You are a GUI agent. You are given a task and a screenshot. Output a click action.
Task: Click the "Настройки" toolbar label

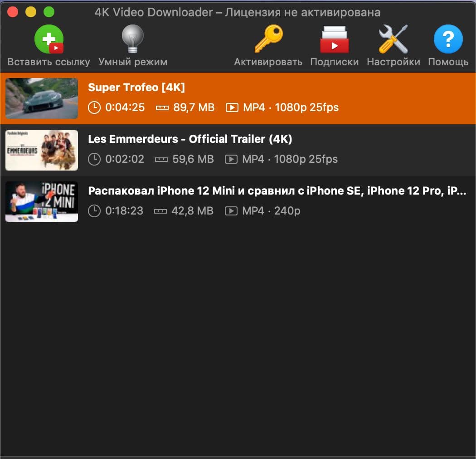click(x=393, y=62)
